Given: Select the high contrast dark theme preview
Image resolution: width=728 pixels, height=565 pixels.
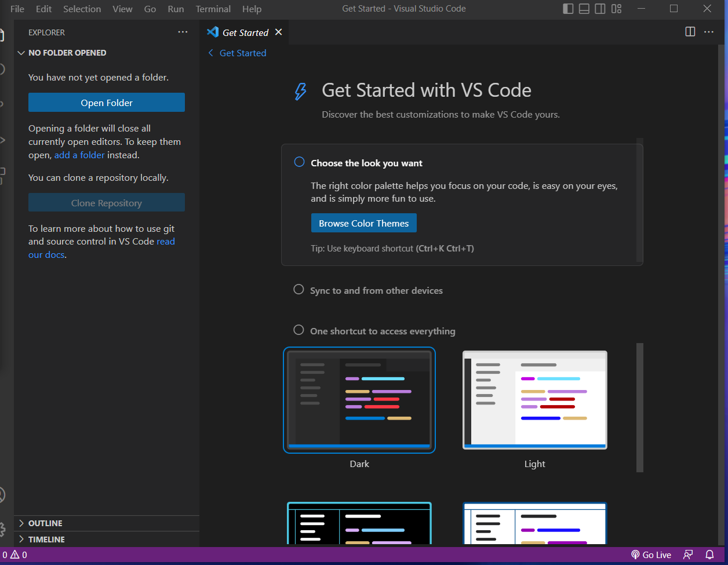Looking at the screenshot, I should [x=359, y=523].
